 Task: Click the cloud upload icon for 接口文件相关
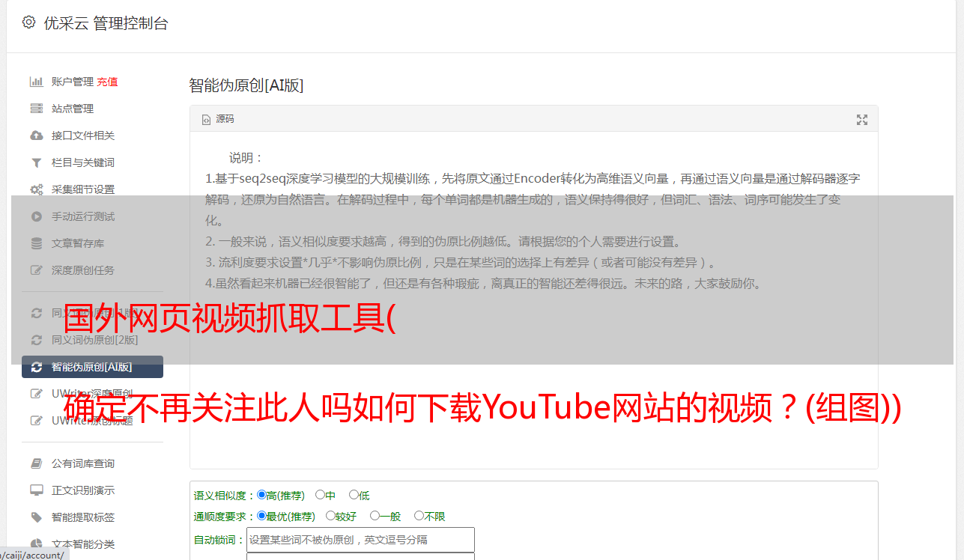(36, 136)
